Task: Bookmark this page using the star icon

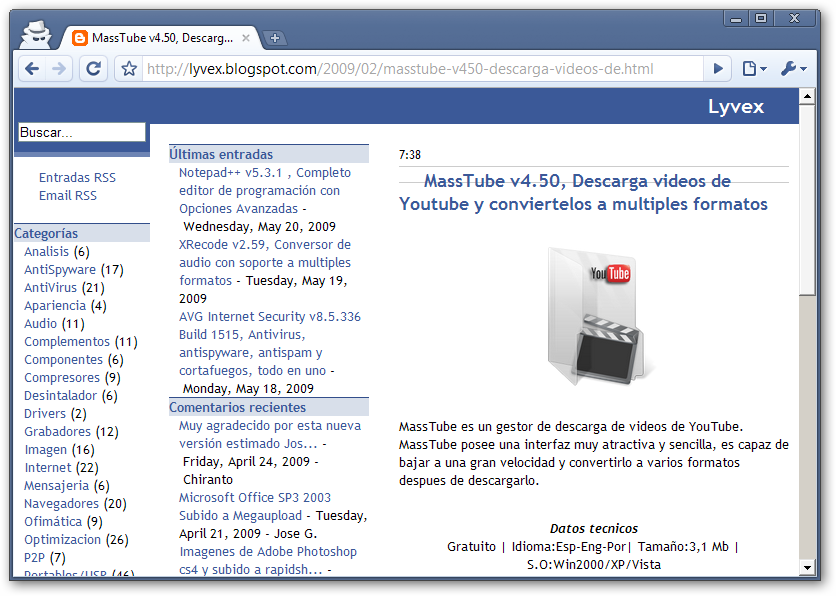Action: pos(129,69)
